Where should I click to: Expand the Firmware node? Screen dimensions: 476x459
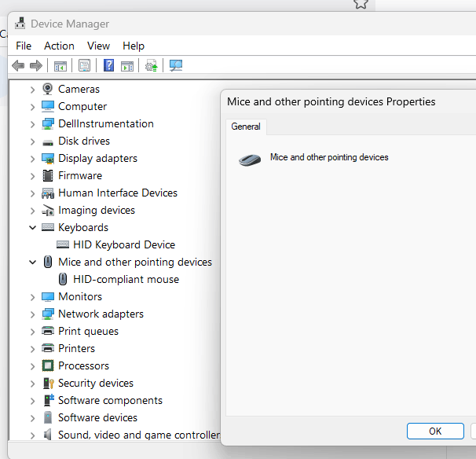(32, 176)
